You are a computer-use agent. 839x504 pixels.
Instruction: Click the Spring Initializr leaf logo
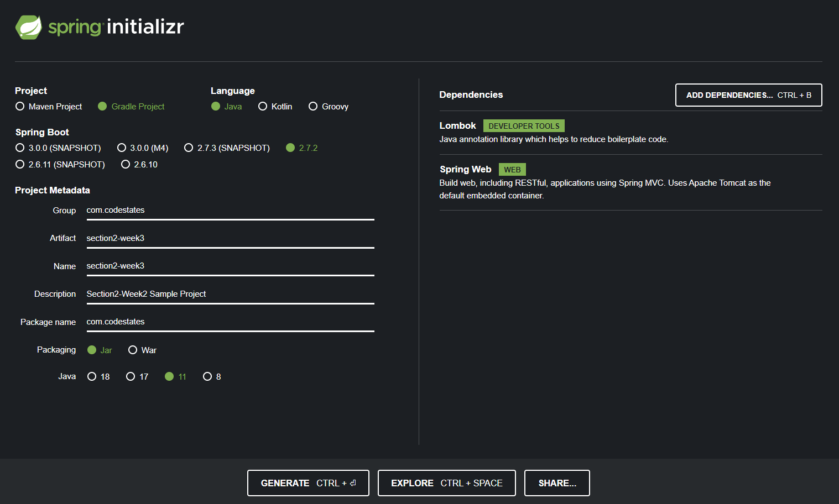pos(29,27)
